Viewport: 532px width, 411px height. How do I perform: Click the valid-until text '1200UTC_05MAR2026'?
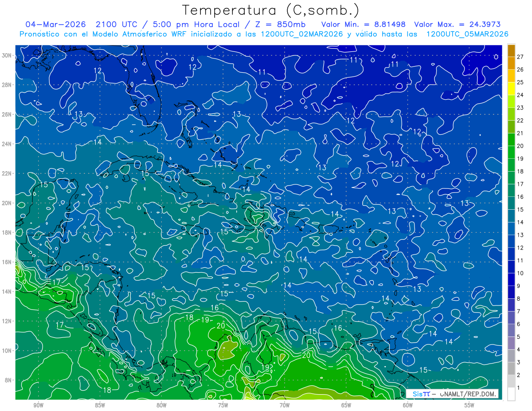(x=467, y=34)
